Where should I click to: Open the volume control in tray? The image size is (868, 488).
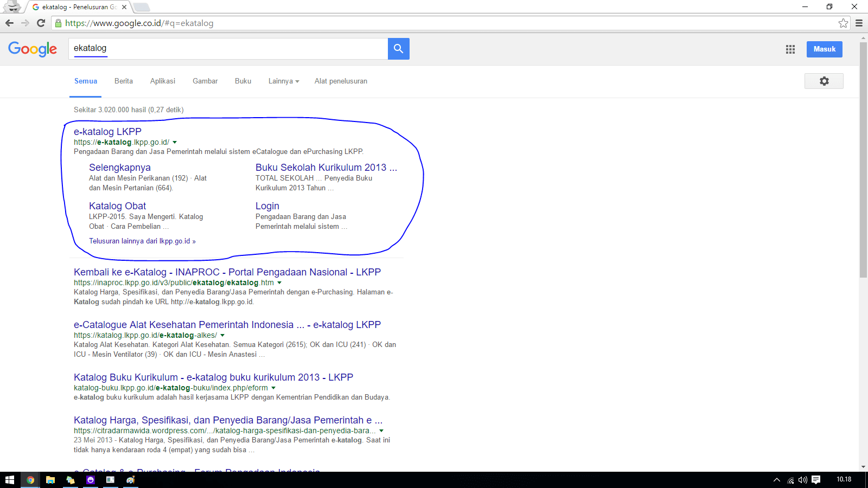[803, 480]
